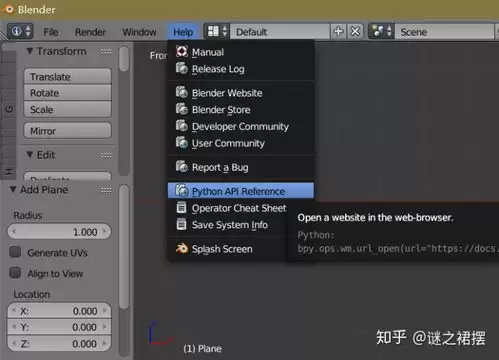Click the Blender Store web icon
Screen dimensions: 499x360
click(182, 109)
